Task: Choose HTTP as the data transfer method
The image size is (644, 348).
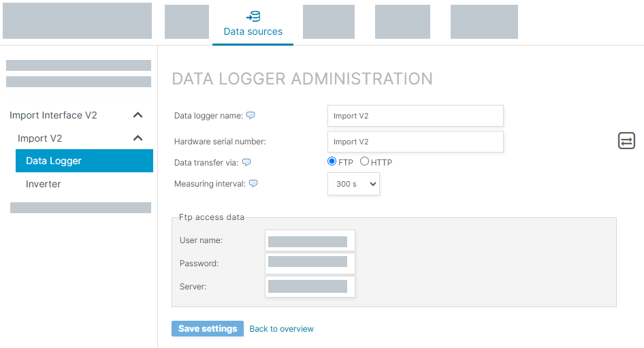Action: point(365,161)
